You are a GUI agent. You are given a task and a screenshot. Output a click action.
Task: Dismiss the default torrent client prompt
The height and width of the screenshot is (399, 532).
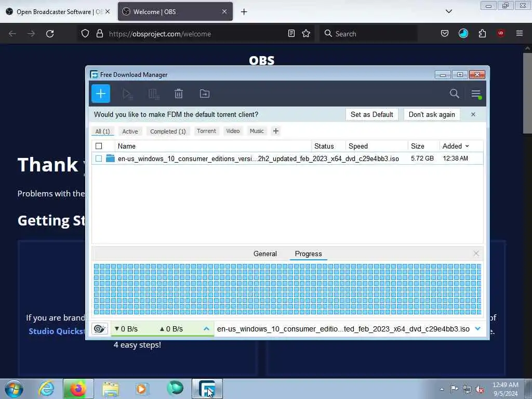pos(473,115)
